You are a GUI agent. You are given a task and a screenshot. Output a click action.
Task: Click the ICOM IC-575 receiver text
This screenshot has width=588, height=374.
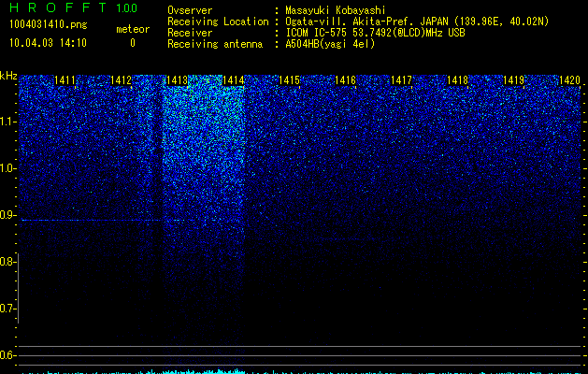pos(375,33)
